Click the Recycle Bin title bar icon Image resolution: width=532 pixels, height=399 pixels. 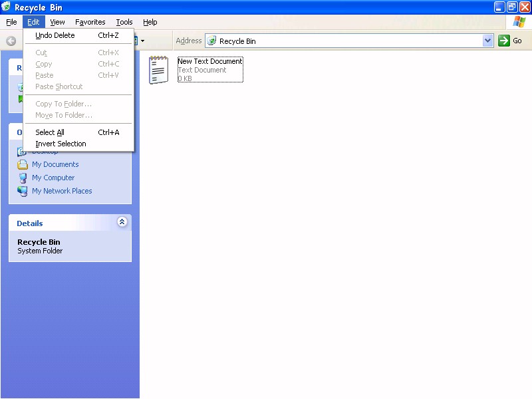pos(6,7)
